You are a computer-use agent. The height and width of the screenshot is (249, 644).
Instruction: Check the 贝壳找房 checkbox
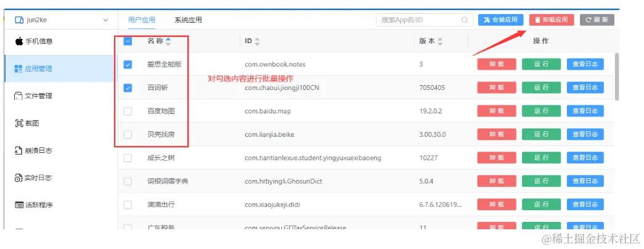(x=128, y=134)
